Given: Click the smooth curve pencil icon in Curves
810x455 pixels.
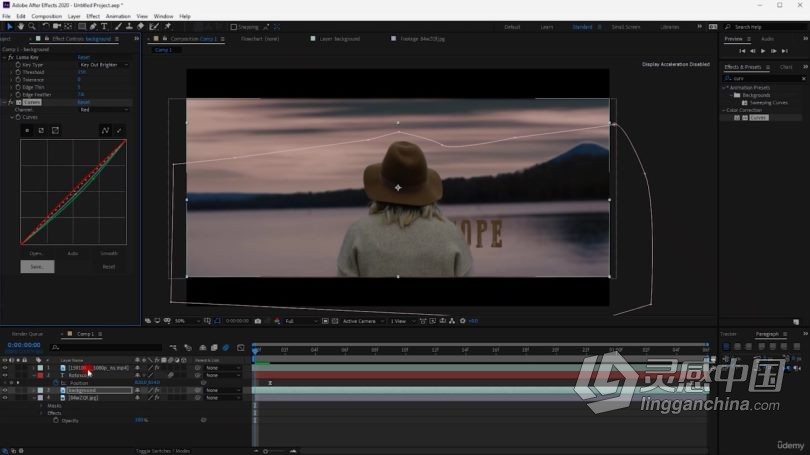Looking at the screenshot, I should tap(119, 131).
